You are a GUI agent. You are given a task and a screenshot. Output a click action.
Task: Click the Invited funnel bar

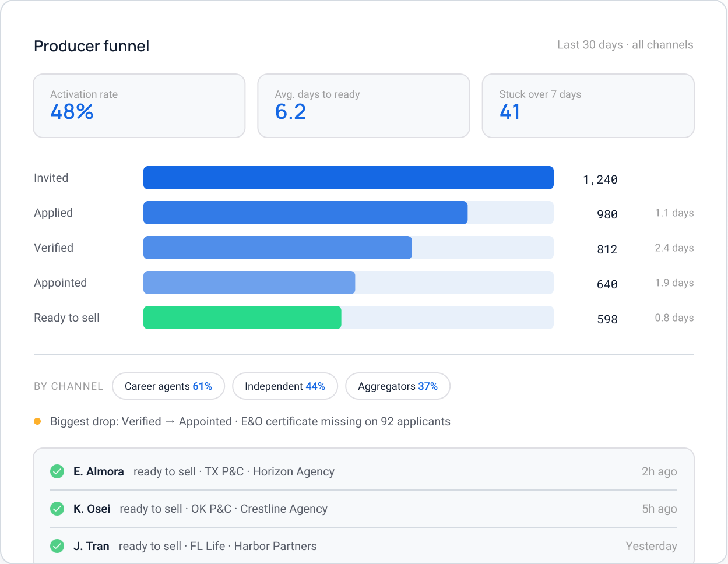(349, 178)
